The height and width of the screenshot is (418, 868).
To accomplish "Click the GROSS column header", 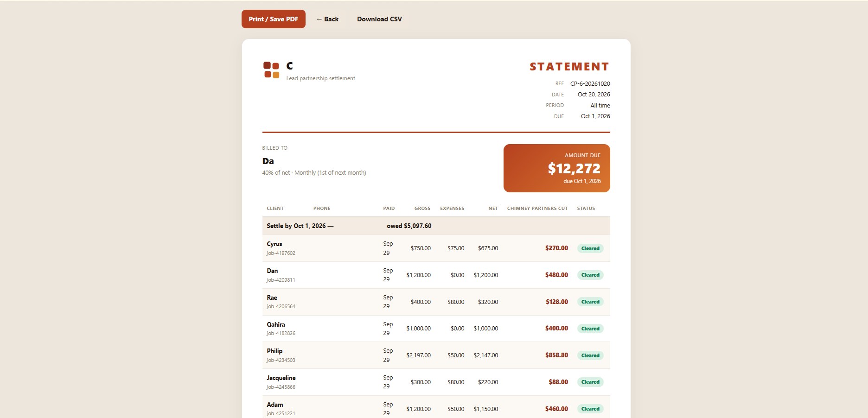I will tap(422, 209).
